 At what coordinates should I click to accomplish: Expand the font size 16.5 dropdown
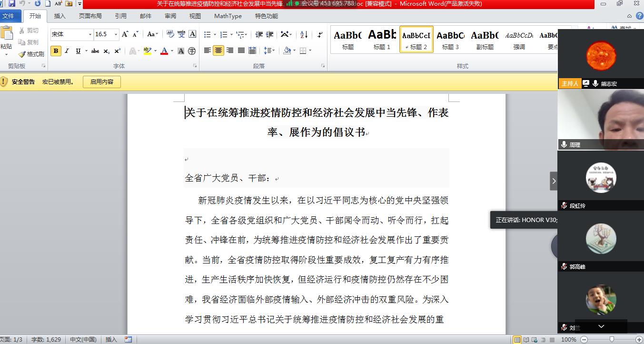[x=116, y=34]
